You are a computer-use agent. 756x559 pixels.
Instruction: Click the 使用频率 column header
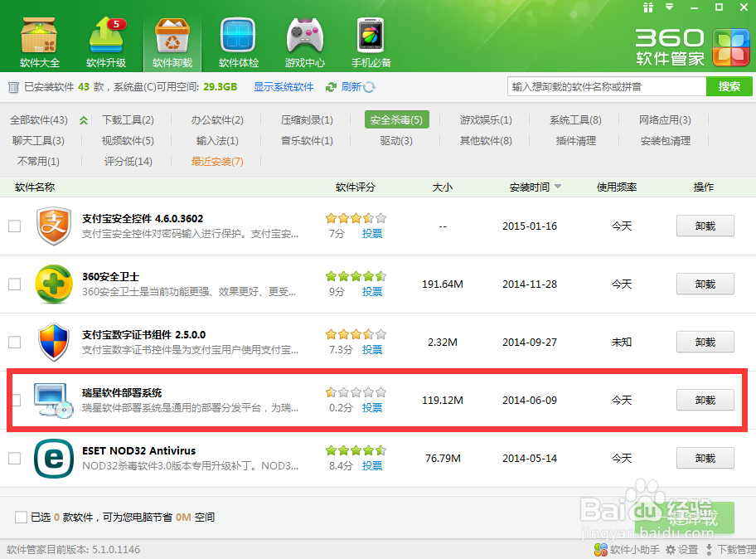pos(617,187)
